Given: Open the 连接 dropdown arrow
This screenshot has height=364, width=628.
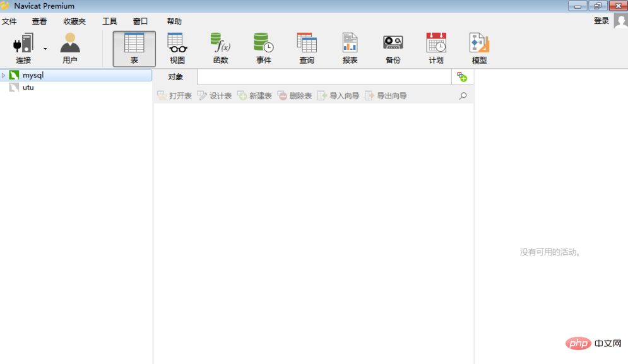Looking at the screenshot, I should pos(45,49).
